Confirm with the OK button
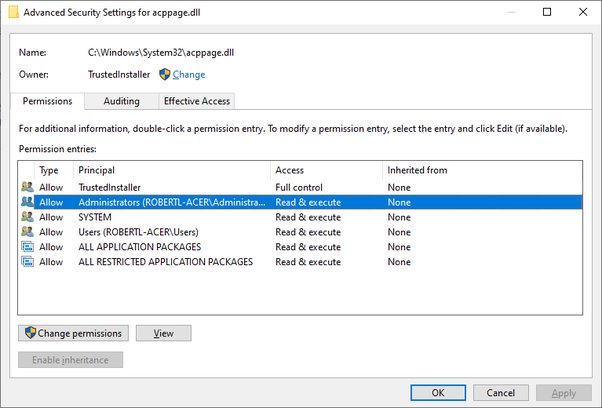Screen dimensions: 602x408 click(438, 393)
